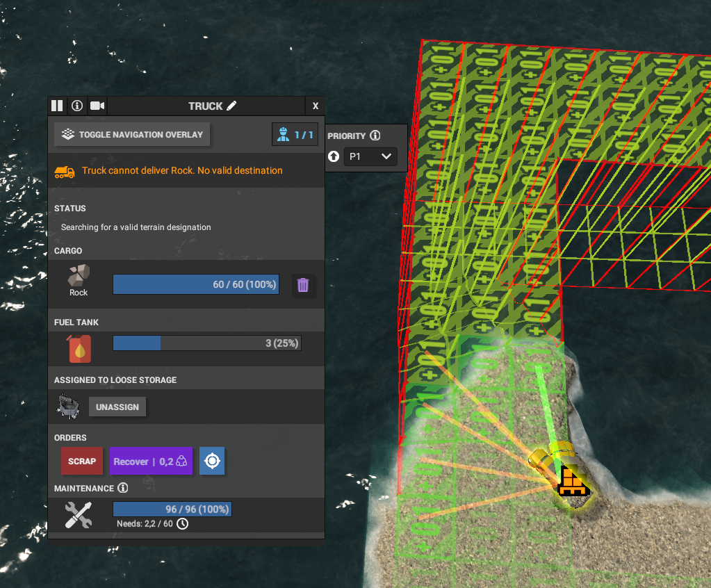
Task: Open the P1 priority dropdown
Action: point(370,156)
